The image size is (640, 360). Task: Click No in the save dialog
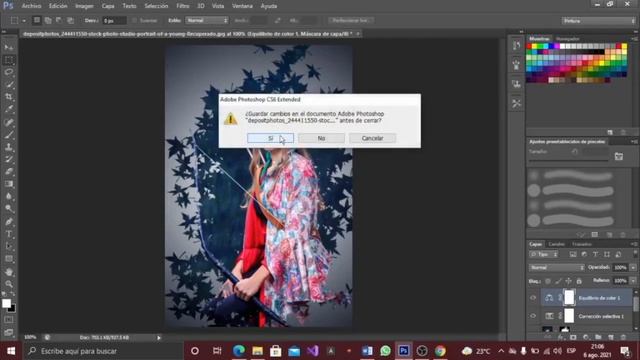click(322, 138)
